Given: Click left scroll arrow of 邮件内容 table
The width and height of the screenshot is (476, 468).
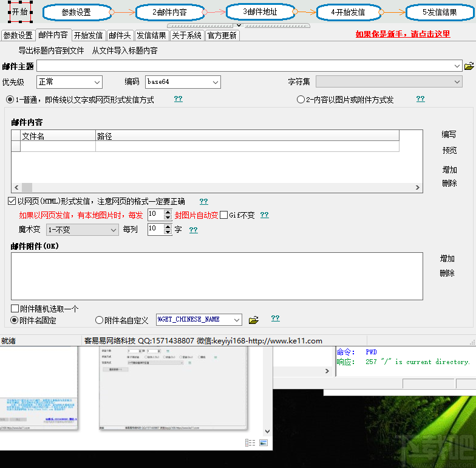Looking at the screenshot, I should 16,187.
